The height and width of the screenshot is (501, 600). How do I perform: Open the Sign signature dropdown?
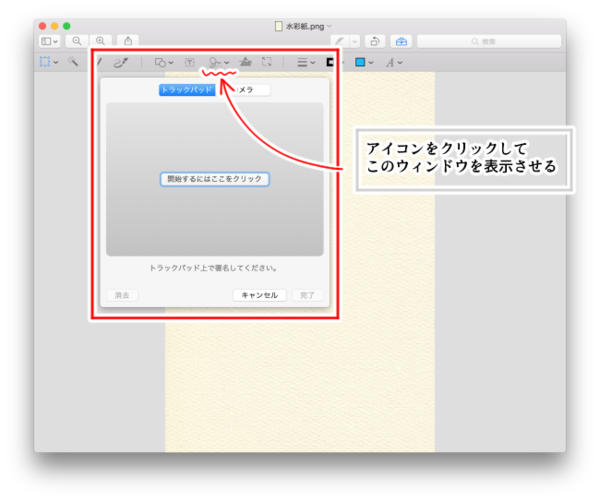coord(219,62)
